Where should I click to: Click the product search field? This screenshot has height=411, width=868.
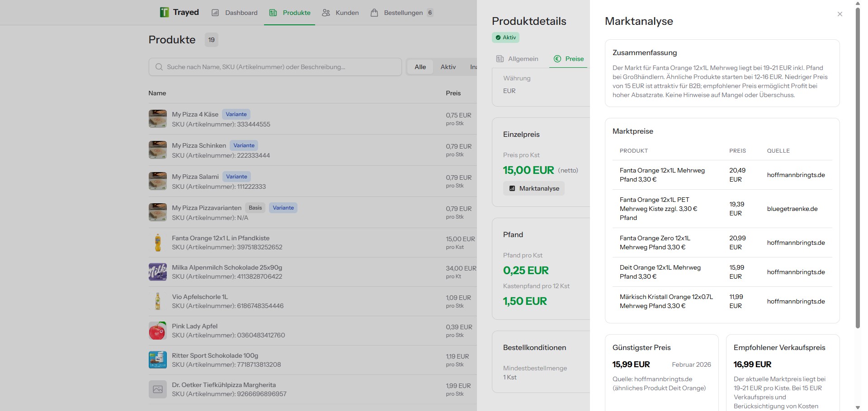pyautogui.click(x=275, y=67)
